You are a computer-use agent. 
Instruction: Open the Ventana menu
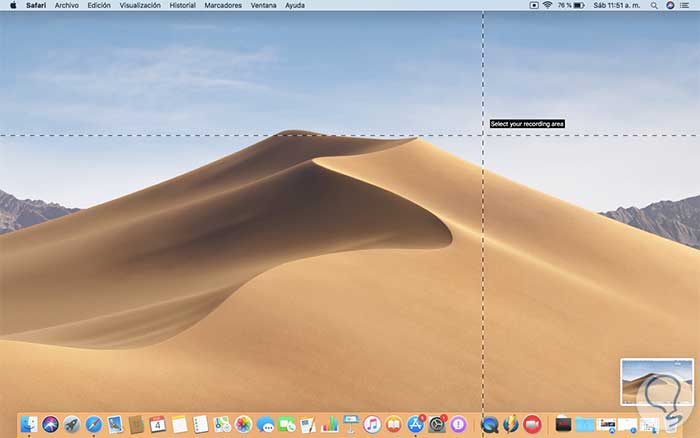click(x=263, y=5)
